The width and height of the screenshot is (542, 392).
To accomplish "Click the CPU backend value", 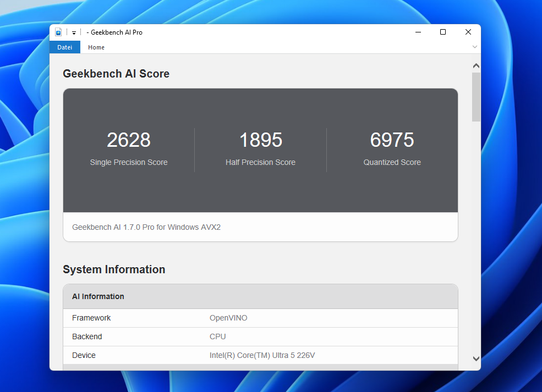I will [218, 336].
